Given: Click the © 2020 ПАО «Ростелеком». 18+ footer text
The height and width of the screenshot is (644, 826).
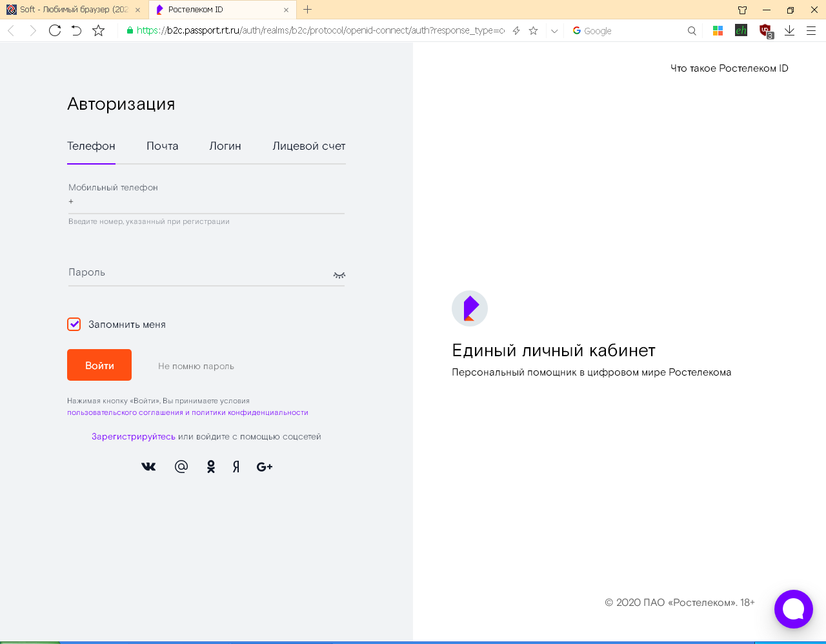Looking at the screenshot, I should [x=680, y=602].
